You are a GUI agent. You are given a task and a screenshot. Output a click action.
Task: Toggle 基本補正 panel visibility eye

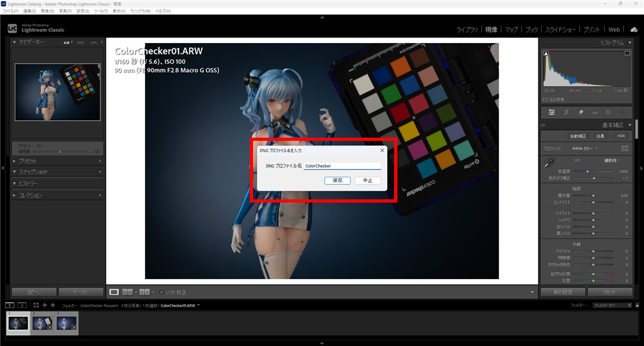pyautogui.click(x=543, y=125)
